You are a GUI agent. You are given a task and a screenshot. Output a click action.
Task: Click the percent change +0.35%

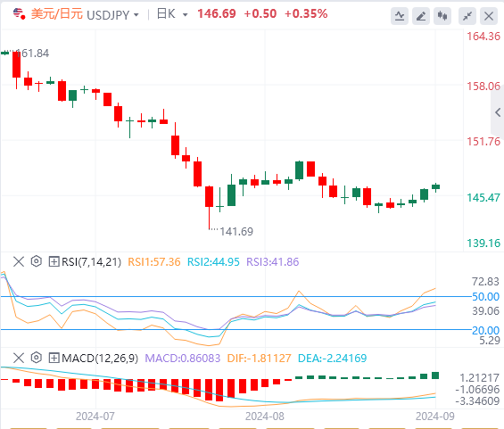pyautogui.click(x=306, y=13)
